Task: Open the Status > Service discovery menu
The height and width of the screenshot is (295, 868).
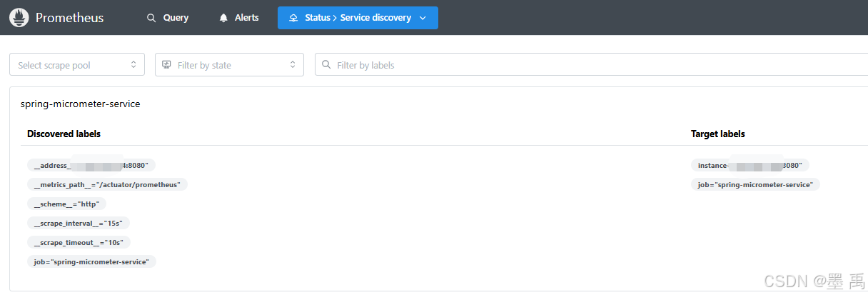Action: point(358,18)
